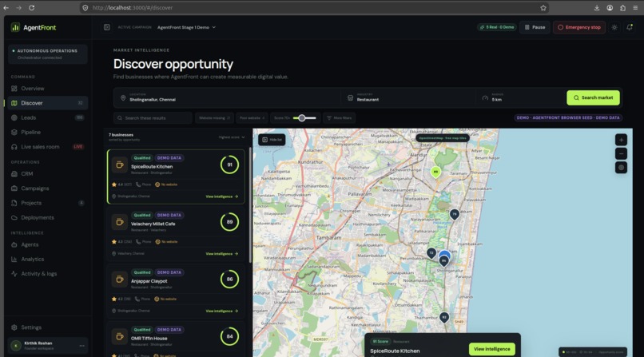
Task: Click the Hide list button on map
Action: tap(272, 140)
